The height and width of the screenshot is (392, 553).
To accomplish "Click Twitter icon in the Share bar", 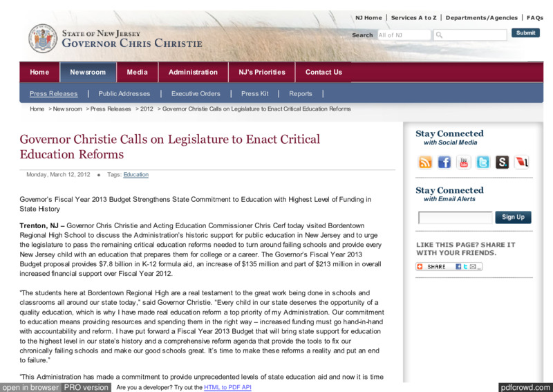I will click(465, 266).
